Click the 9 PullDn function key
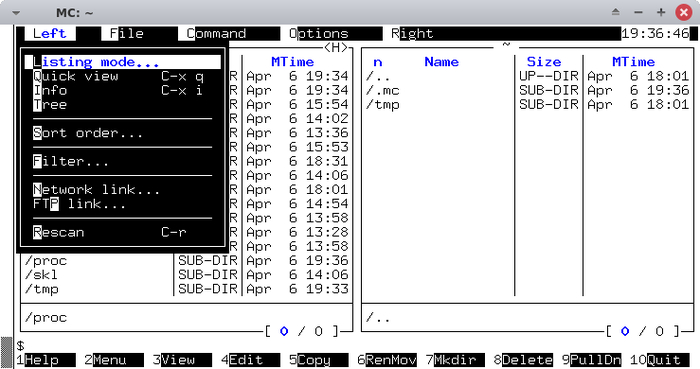 coord(592,360)
